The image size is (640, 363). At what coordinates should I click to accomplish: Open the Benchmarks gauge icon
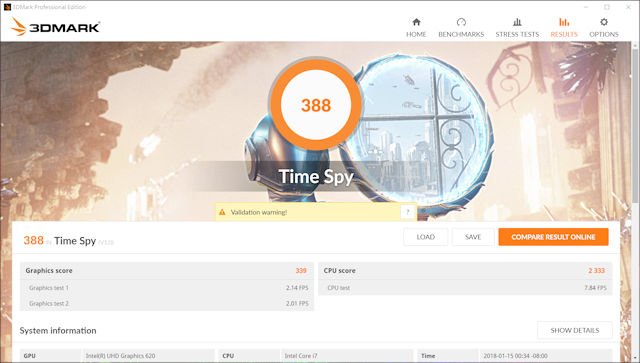461,22
